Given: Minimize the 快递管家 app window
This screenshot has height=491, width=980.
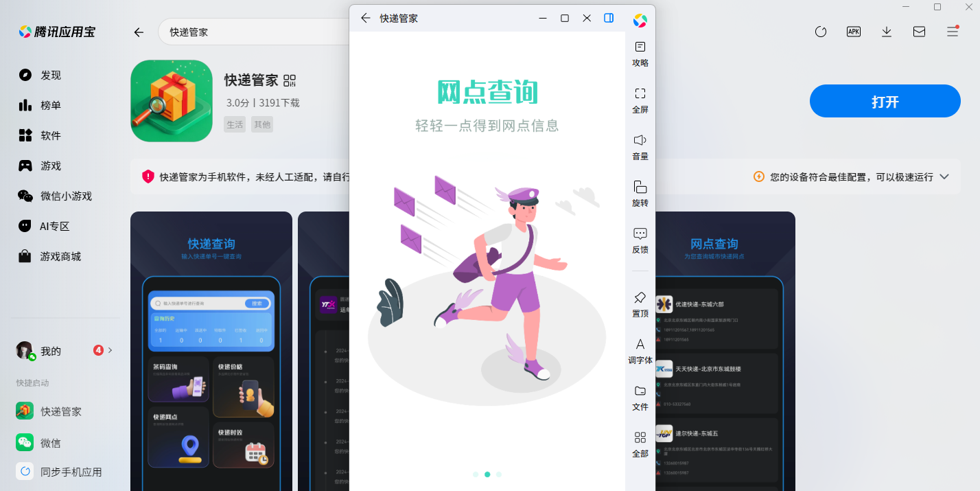Looking at the screenshot, I should (543, 18).
